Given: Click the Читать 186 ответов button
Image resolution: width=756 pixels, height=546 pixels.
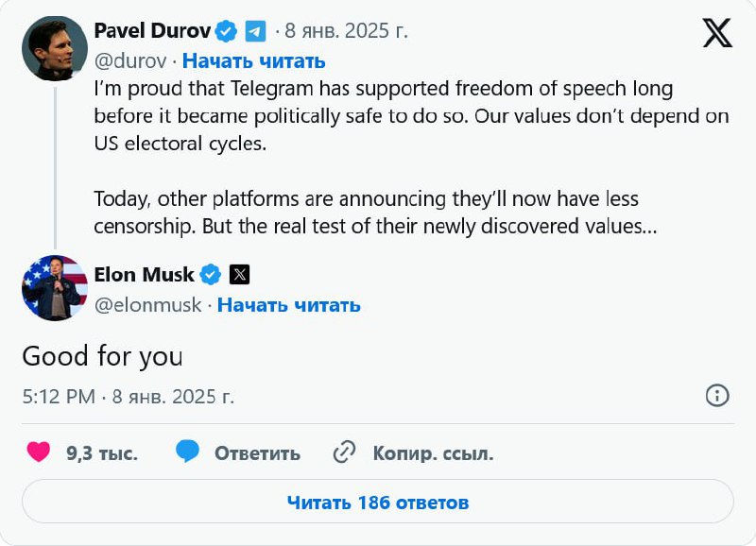Looking at the screenshot, I should pyautogui.click(x=378, y=502).
